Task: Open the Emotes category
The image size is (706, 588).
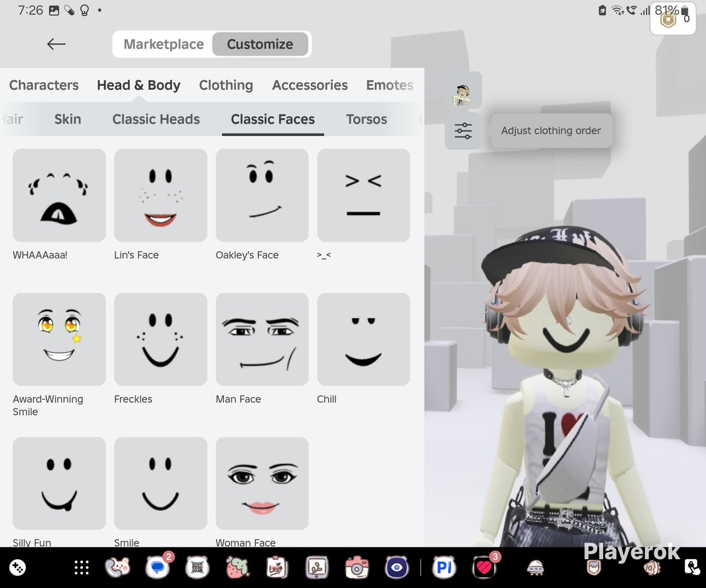Action: point(390,85)
